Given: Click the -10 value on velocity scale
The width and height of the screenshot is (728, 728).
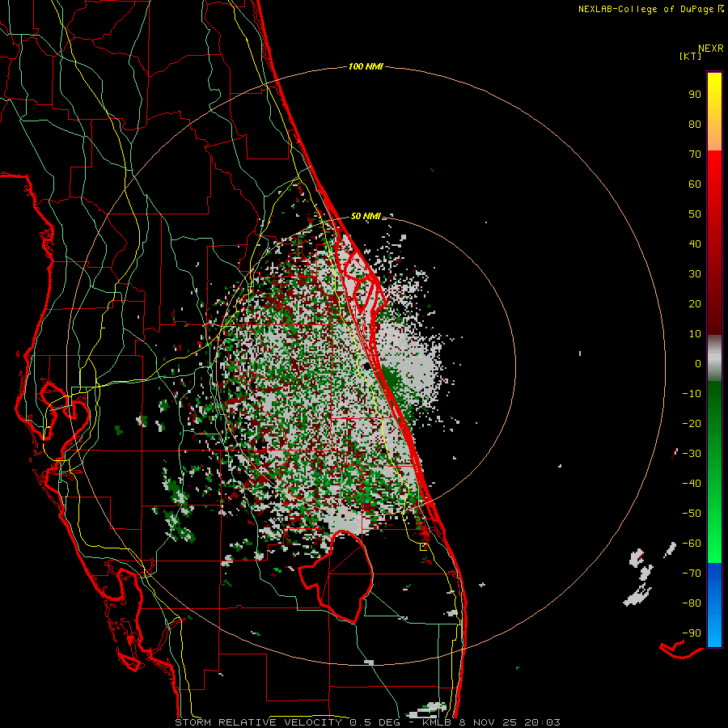Looking at the screenshot, I should (692, 394).
